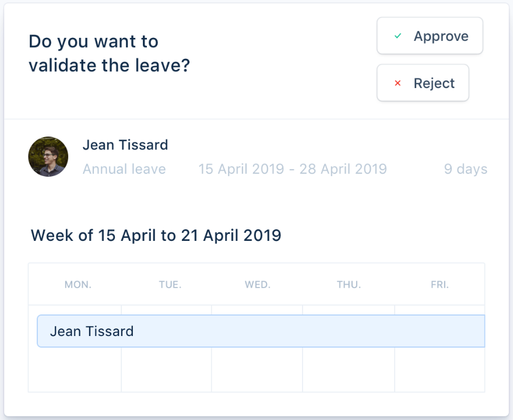Click empty Friday cell below leave bar
The height and width of the screenshot is (420, 513).
pyautogui.click(x=440, y=370)
